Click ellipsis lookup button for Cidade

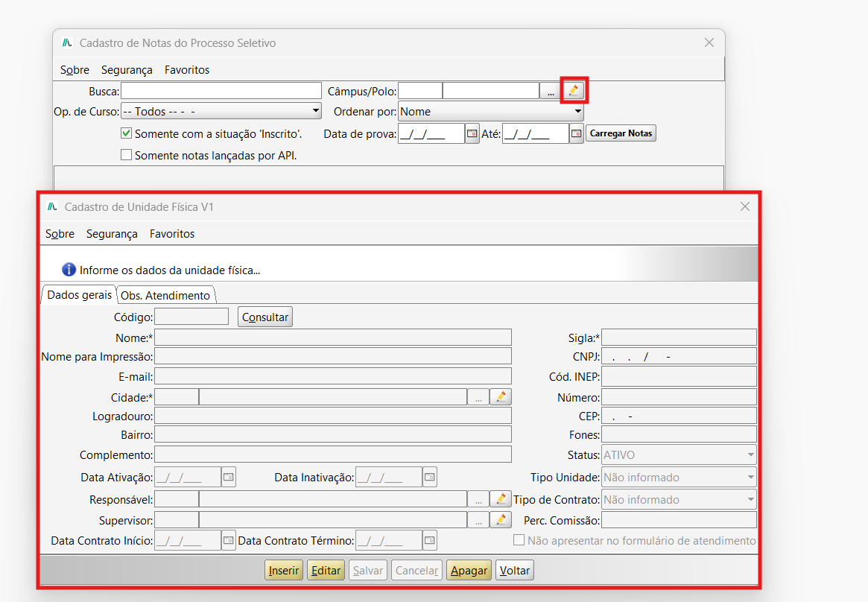478,397
